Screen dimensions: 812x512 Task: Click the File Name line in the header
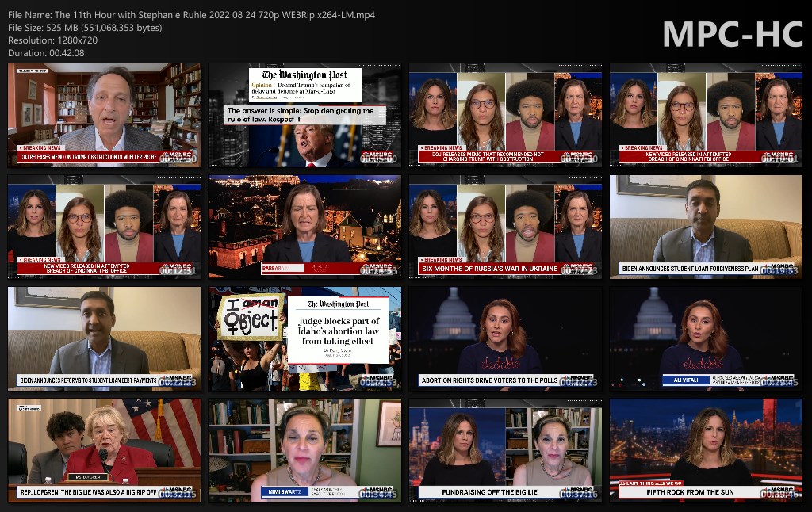pyautogui.click(x=191, y=15)
